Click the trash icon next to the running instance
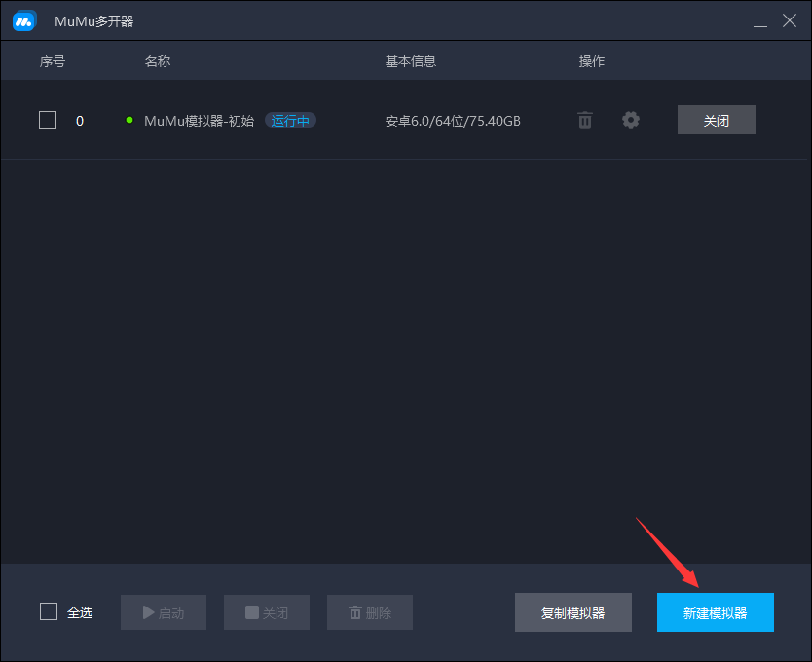 pyautogui.click(x=584, y=119)
